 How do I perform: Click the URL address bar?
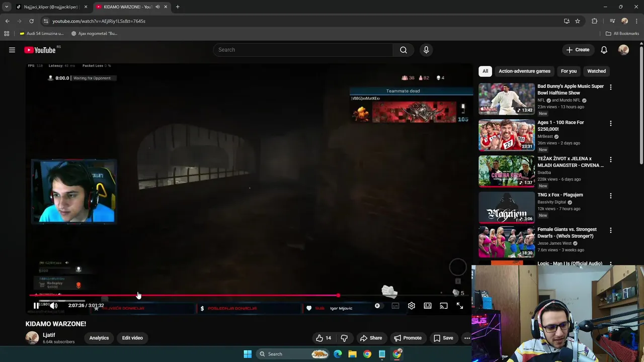click(x=302, y=21)
